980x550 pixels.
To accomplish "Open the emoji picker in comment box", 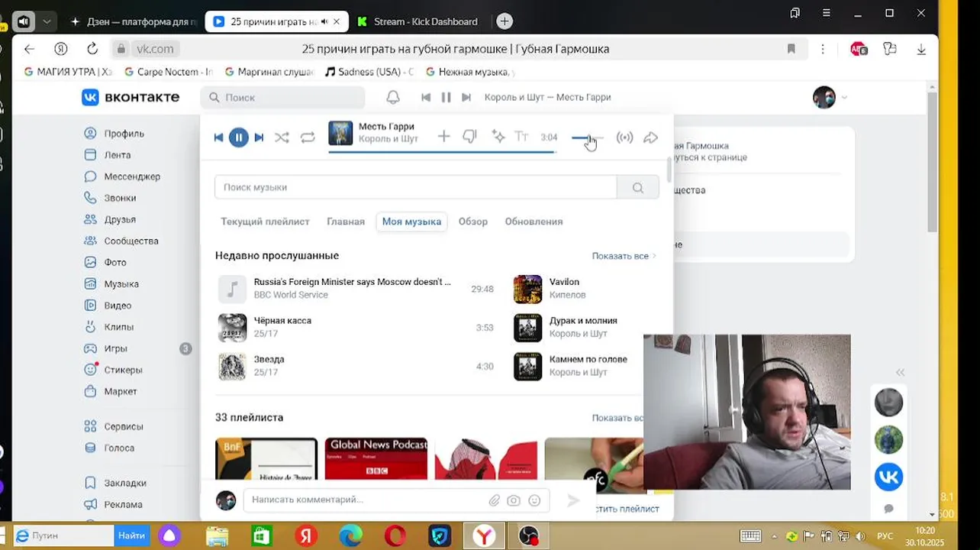I will (x=534, y=500).
